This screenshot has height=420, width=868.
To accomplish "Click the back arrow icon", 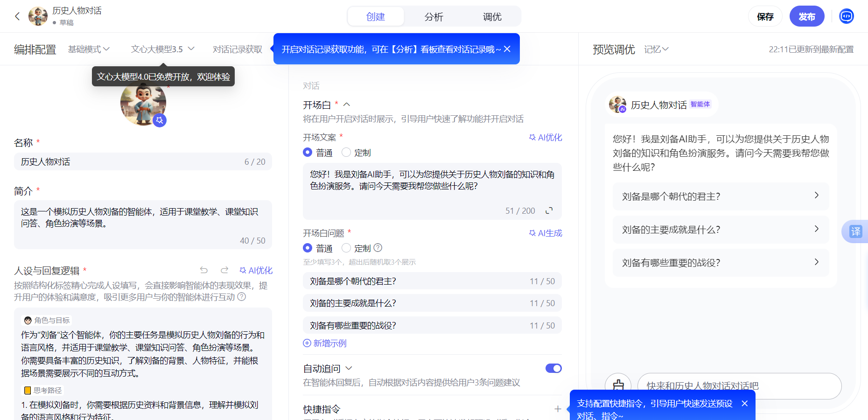I will click(x=17, y=16).
